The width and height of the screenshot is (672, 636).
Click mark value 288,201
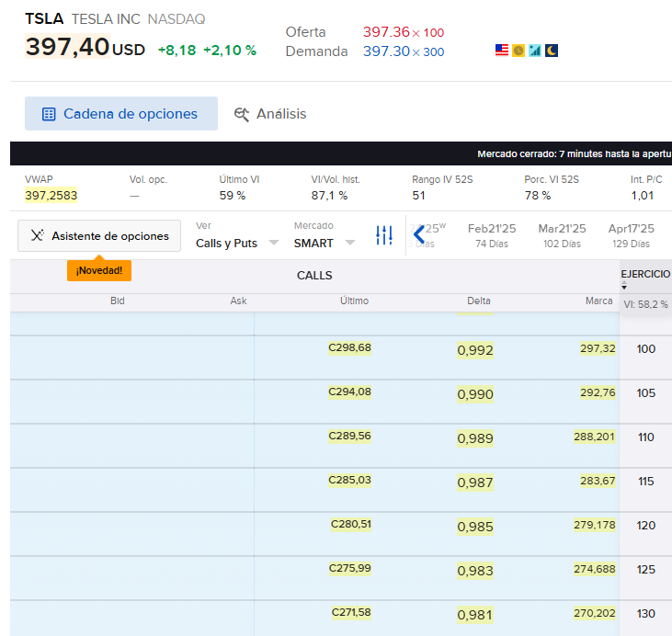coord(595,437)
